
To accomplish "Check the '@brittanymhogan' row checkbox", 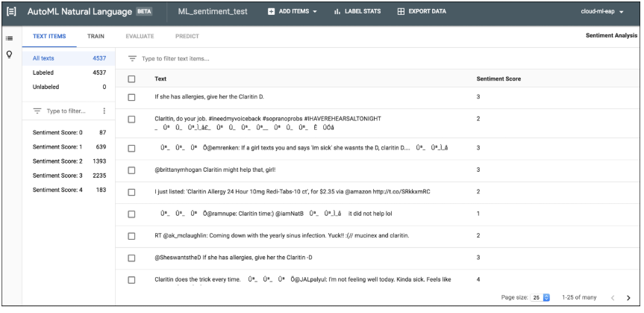I will point(131,170).
